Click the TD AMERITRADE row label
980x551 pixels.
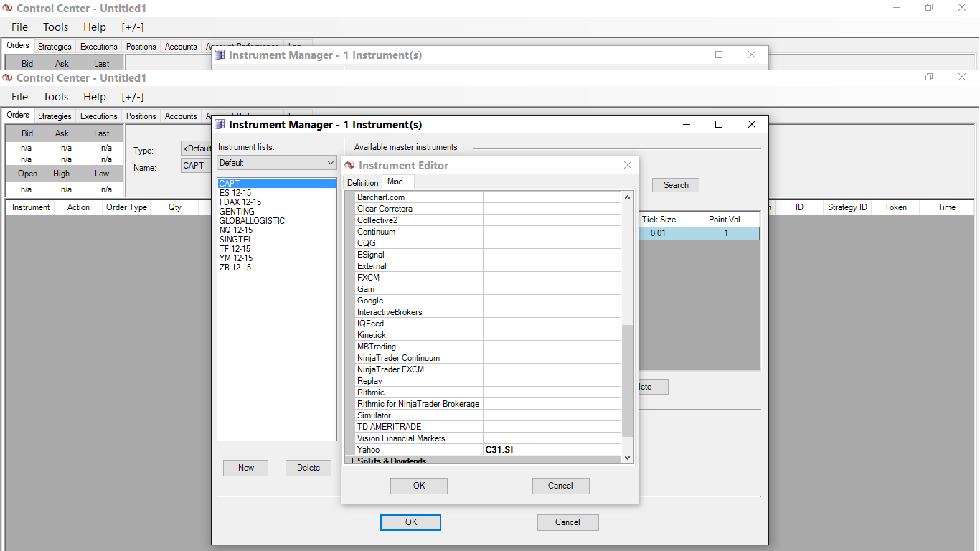coord(390,427)
